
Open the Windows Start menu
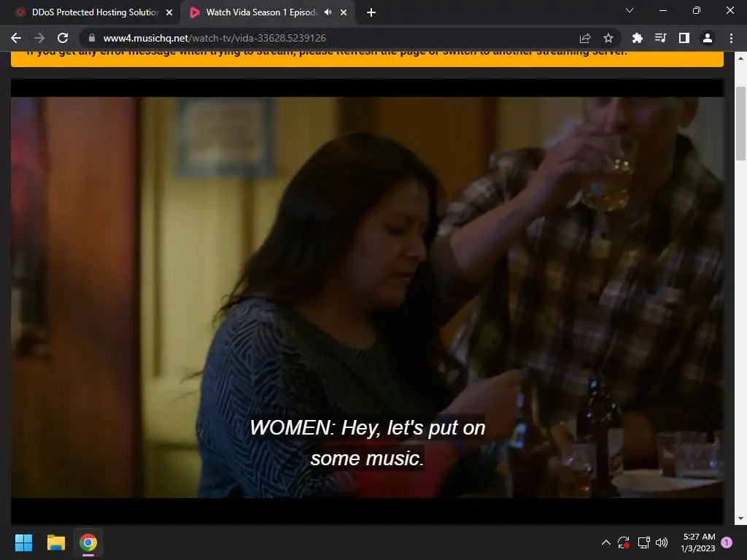click(23, 542)
